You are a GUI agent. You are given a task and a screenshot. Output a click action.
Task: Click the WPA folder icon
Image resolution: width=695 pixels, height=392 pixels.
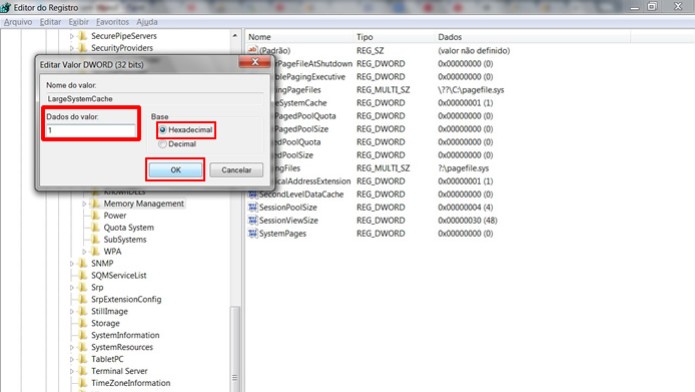point(95,251)
